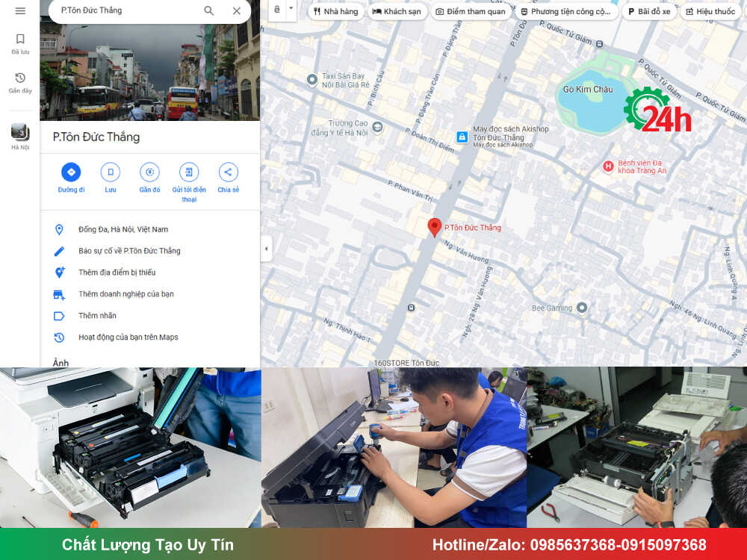Get directions with Đường đi button
The image size is (747, 560).
(x=71, y=178)
